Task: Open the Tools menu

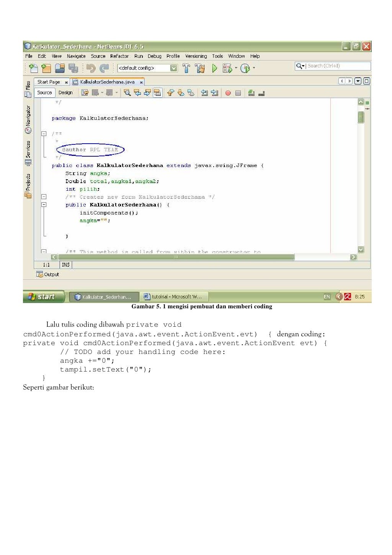Action: coord(217,56)
